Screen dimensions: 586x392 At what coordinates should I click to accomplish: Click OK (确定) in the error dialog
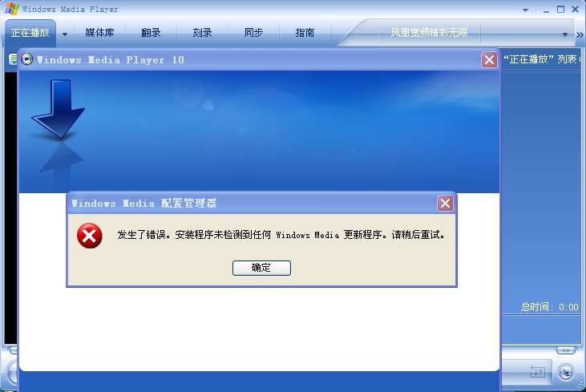261,268
